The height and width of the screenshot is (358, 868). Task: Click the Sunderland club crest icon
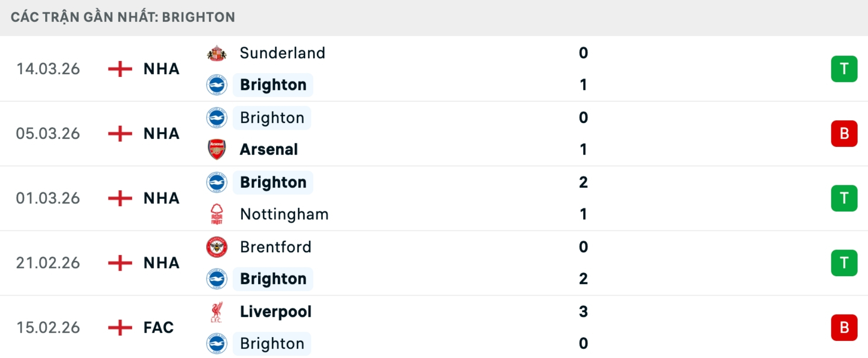click(217, 53)
